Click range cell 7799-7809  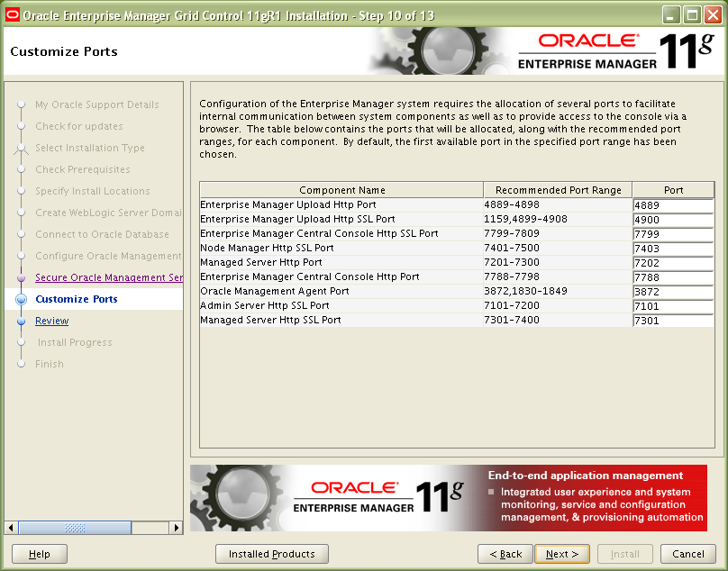(x=558, y=233)
